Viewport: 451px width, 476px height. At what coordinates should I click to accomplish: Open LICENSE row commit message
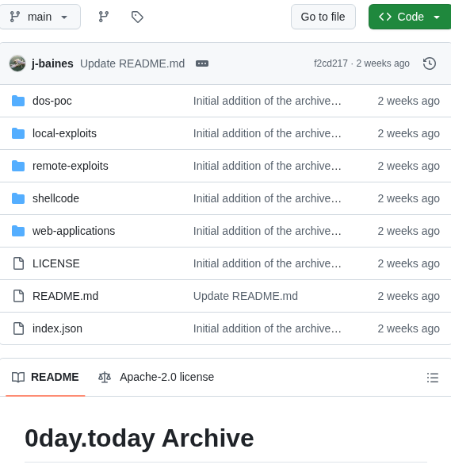tap(267, 263)
